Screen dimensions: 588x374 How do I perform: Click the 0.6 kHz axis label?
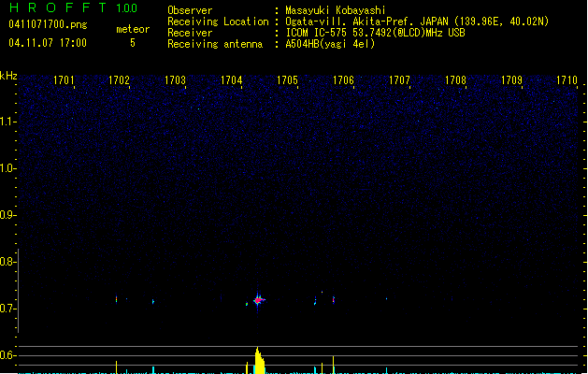7,355
